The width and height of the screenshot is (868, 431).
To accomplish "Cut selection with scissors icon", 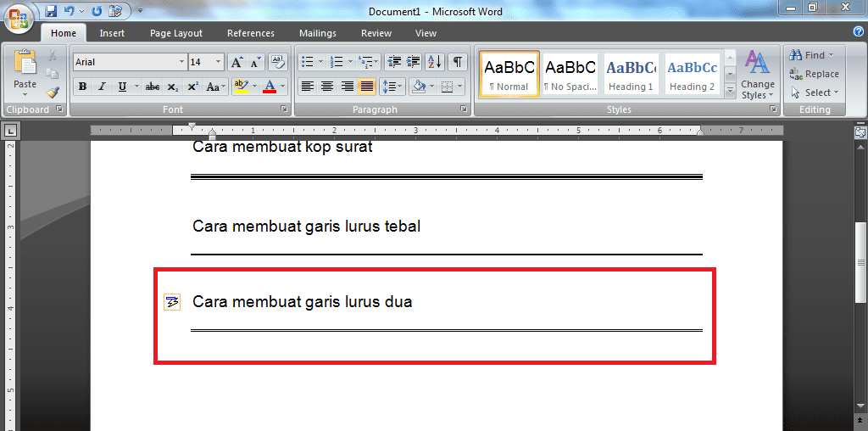I will [53, 55].
